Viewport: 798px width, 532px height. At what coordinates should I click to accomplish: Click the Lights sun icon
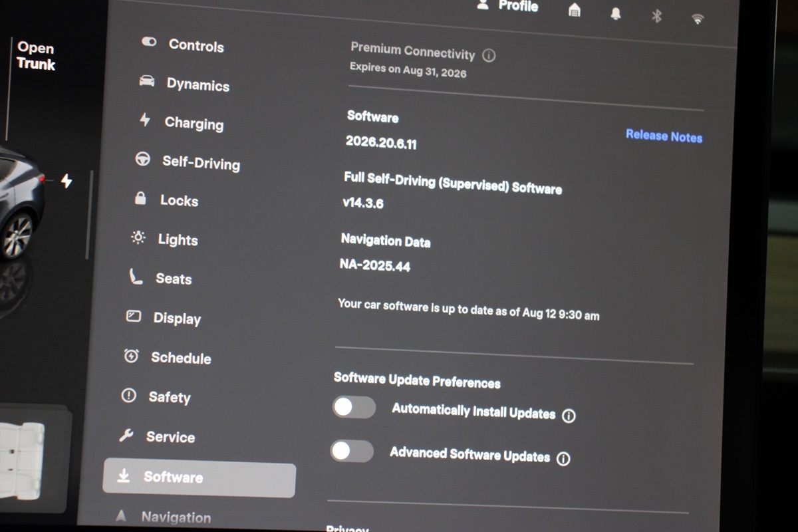(x=138, y=237)
